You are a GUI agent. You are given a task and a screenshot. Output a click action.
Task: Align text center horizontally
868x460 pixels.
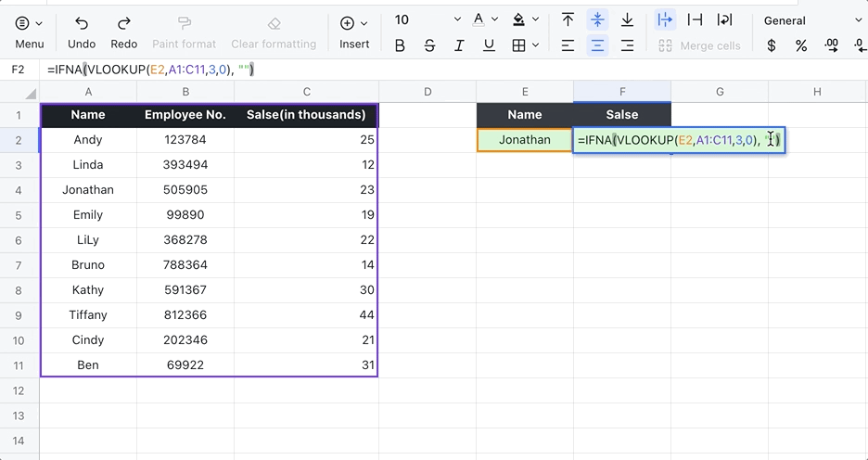(x=597, y=46)
